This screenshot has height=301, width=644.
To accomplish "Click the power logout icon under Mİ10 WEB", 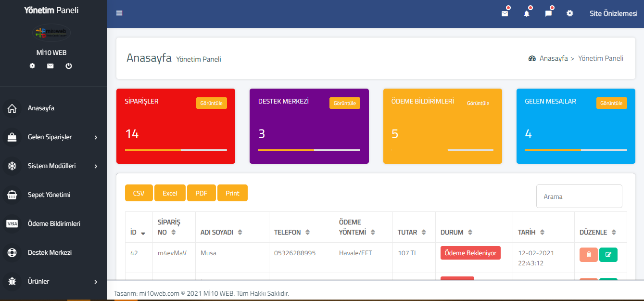I will pyautogui.click(x=69, y=66).
